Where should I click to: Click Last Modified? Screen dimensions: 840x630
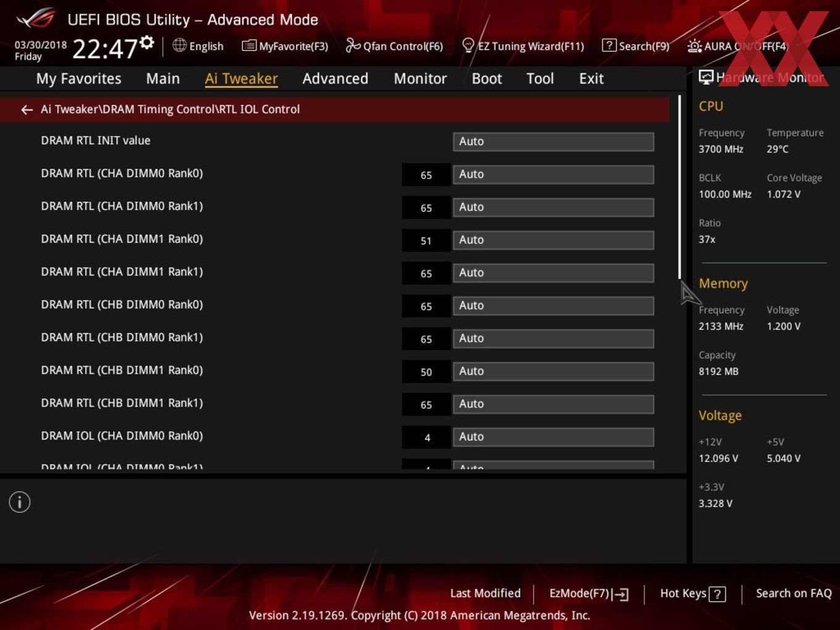click(x=485, y=593)
